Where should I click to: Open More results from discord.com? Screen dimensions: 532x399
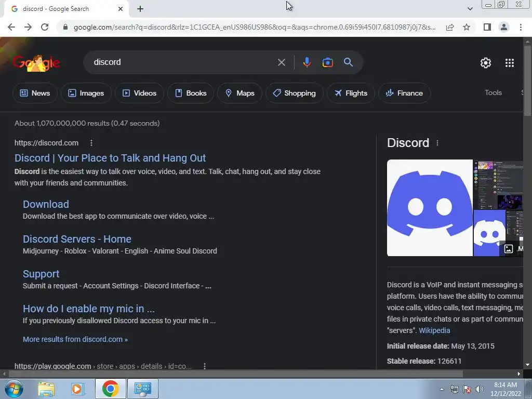pyautogui.click(x=75, y=339)
